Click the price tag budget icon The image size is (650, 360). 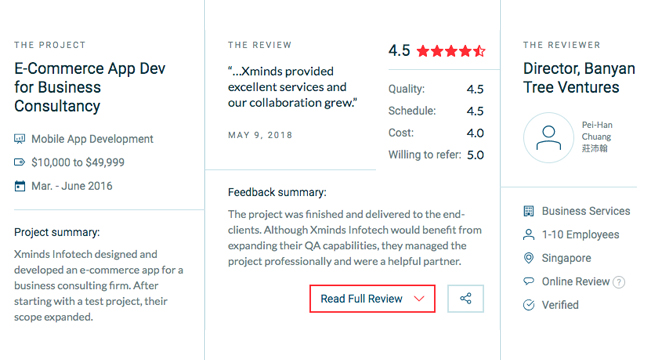[19, 162]
